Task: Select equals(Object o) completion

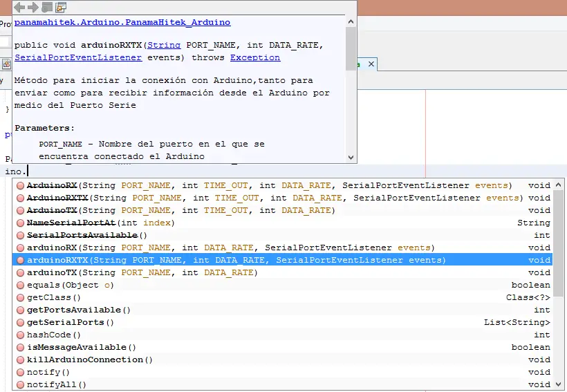Action: [x=282, y=285]
